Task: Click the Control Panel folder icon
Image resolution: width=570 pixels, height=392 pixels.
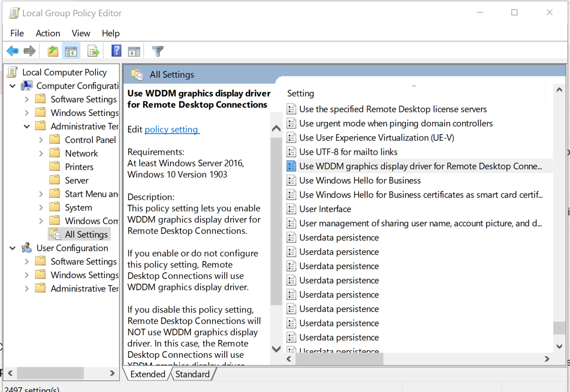Action: click(55, 140)
